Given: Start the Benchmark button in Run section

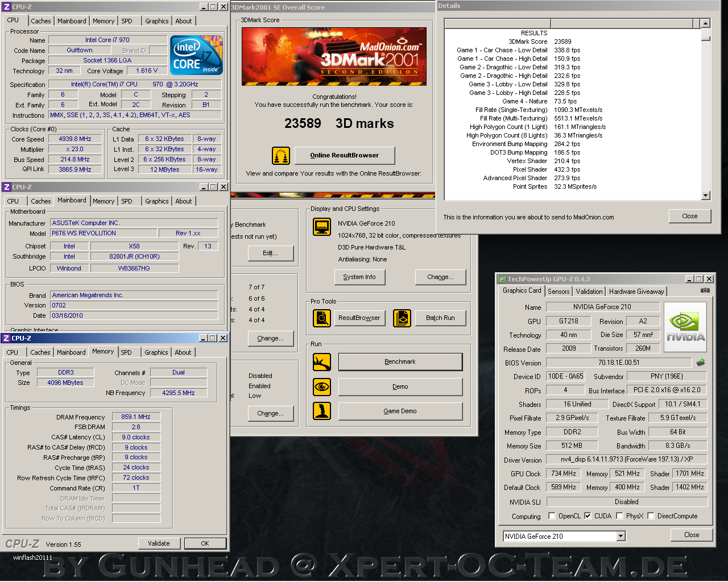Looking at the screenshot, I should tap(400, 362).
